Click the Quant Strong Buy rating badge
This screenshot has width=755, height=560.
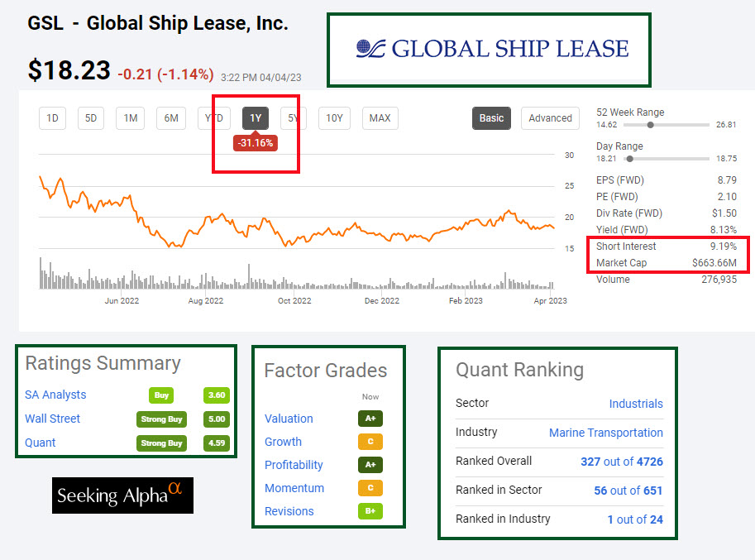161,443
